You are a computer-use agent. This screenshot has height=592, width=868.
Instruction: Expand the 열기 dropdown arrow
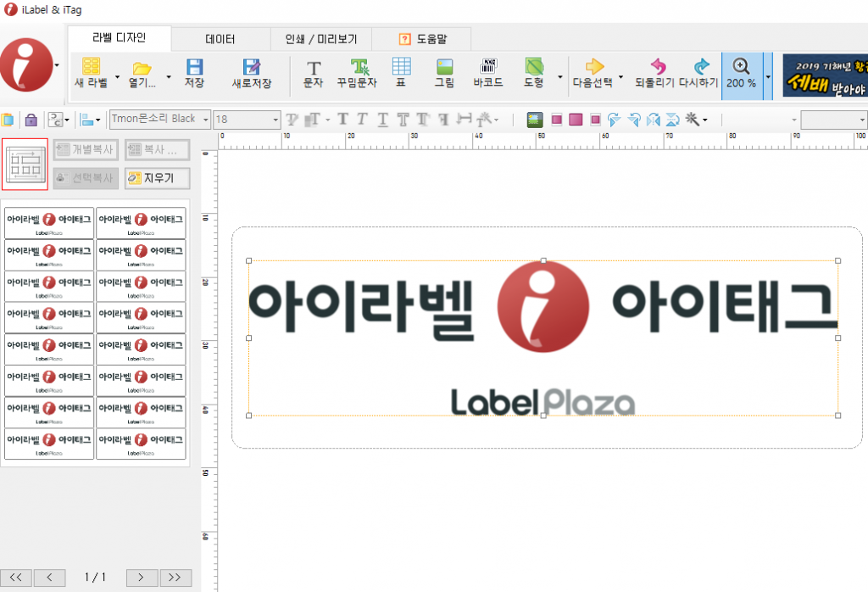click(169, 77)
